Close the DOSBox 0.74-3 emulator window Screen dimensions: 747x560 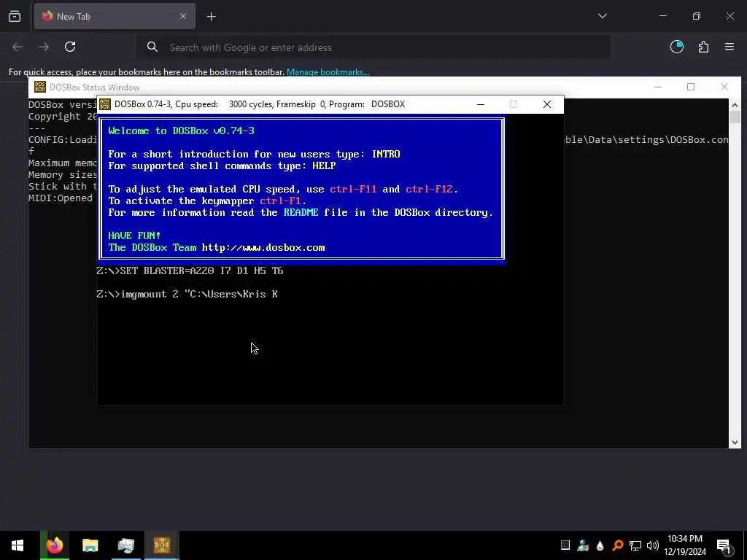(x=547, y=104)
